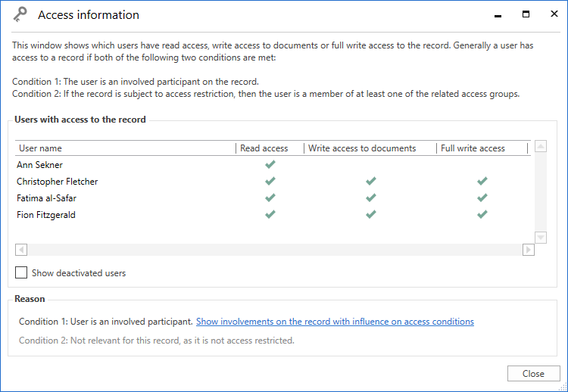Click the vertical scrollbar up arrow
Viewport: 568px width, 392px height.
coord(541,146)
